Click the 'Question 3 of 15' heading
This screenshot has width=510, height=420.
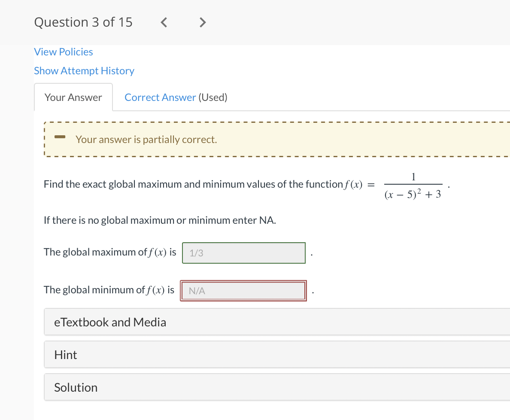[83, 22]
